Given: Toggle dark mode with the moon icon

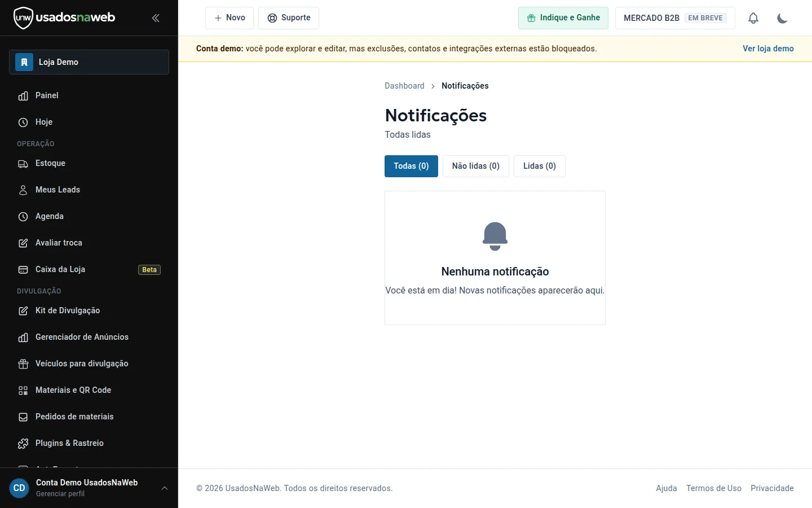Looking at the screenshot, I should pyautogui.click(x=782, y=18).
